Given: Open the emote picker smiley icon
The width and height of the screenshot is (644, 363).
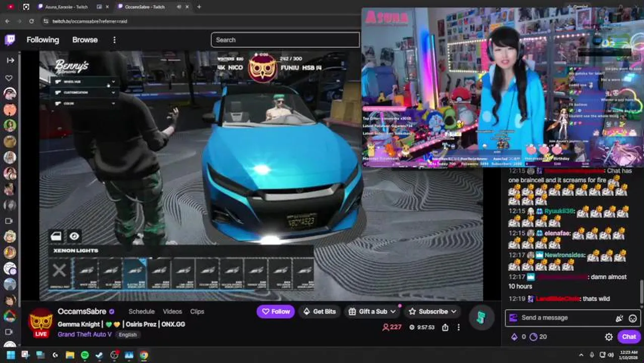Looking at the screenshot, I should point(632,318).
